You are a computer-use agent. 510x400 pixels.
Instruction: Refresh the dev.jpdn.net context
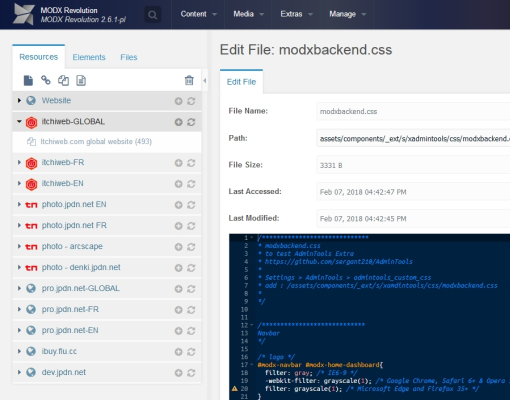tap(191, 373)
